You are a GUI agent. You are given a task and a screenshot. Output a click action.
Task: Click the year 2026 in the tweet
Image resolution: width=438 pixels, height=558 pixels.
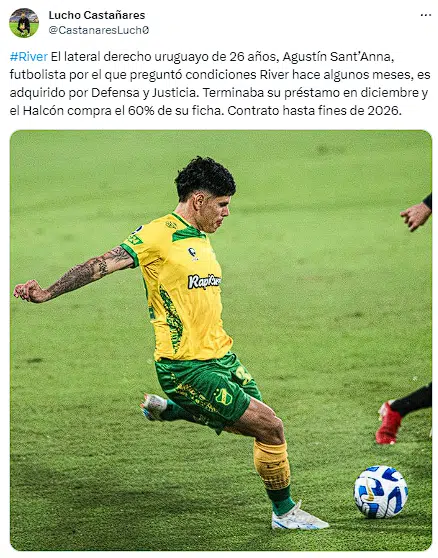click(384, 111)
